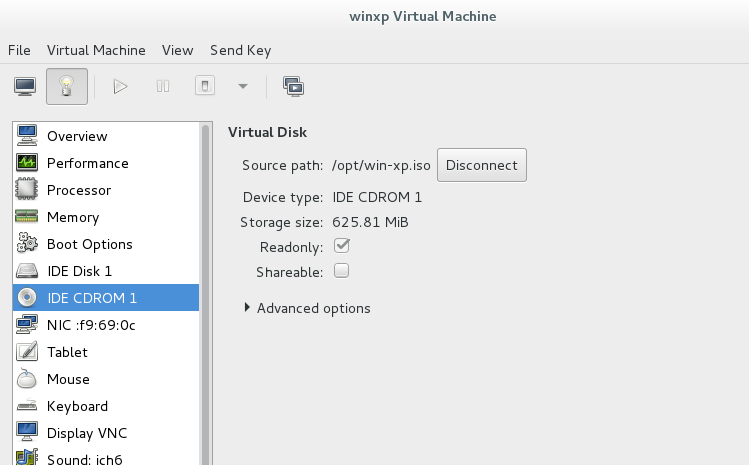This screenshot has width=749, height=465.
Task: Click the graphical console monitor toolbar icon
Action: point(25,87)
